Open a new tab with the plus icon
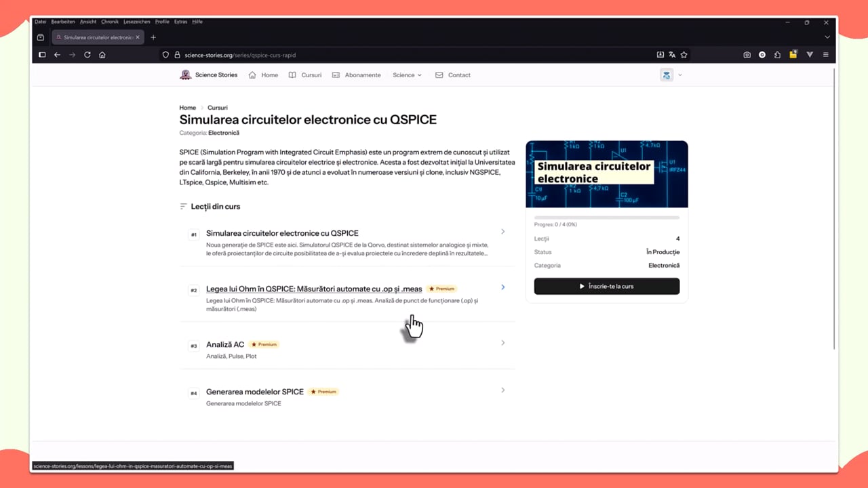868x488 pixels. tap(153, 37)
